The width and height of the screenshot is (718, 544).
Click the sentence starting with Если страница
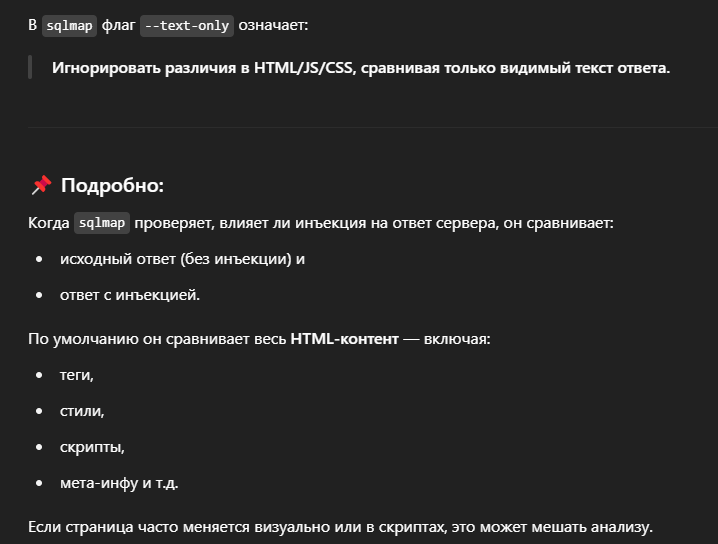pyautogui.click(x=340, y=527)
